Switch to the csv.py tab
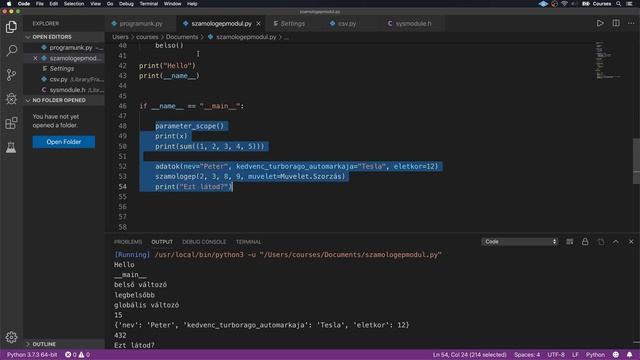This screenshot has width=640, height=360. pyautogui.click(x=347, y=24)
